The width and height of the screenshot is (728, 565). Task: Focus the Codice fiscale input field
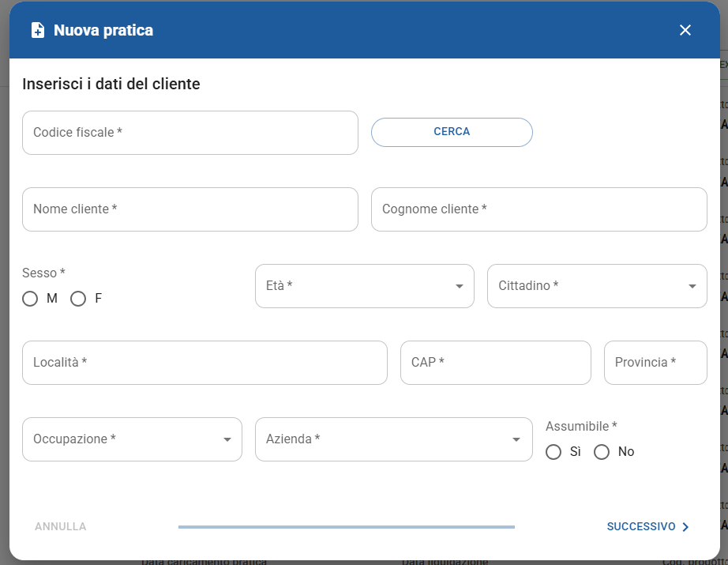190,133
